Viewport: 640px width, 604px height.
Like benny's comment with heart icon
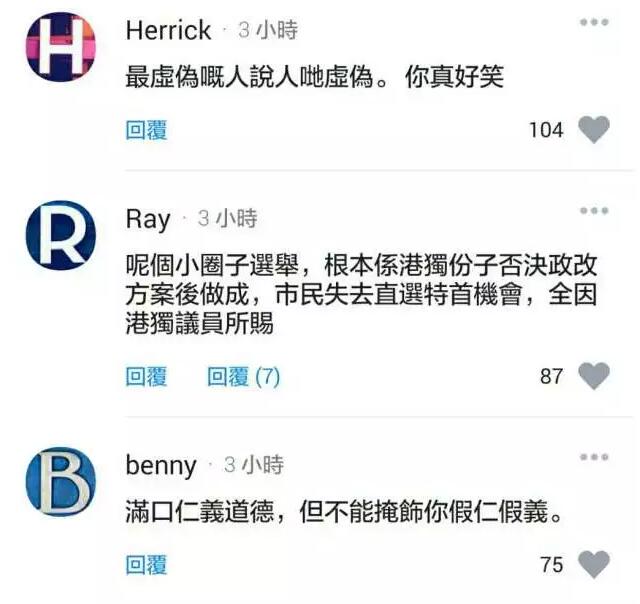pos(594,564)
